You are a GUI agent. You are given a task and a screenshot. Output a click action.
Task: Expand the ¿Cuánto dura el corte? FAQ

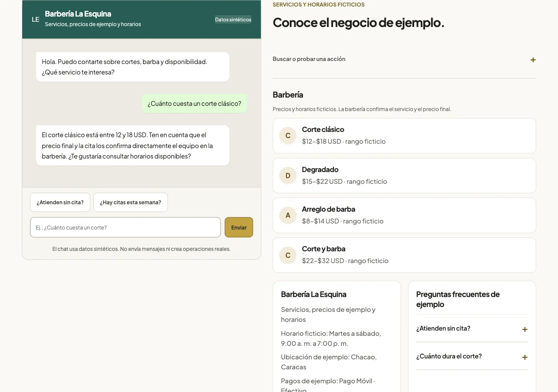(x=472, y=356)
